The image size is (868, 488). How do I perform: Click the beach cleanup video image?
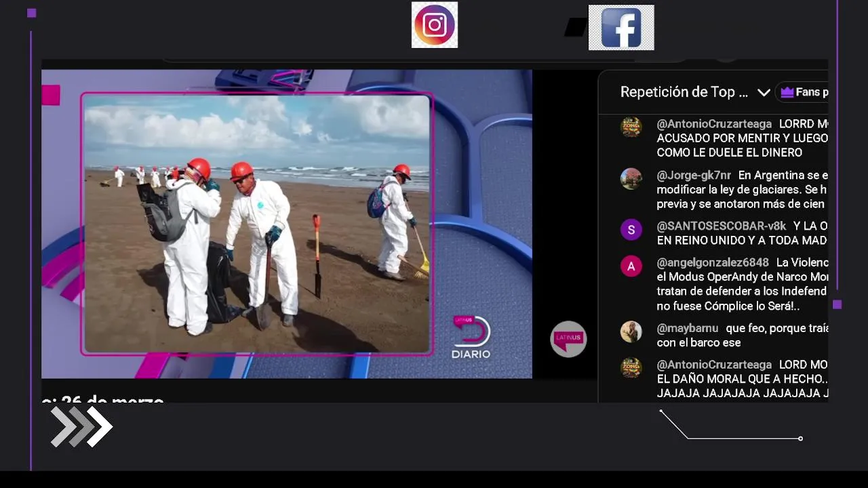(x=256, y=224)
